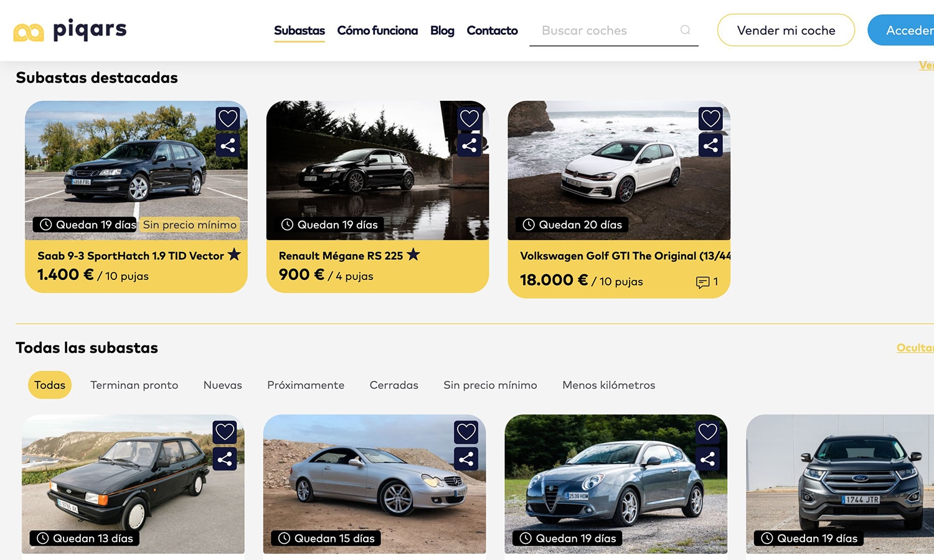Show Cerradas auctions
Image resolution: width=934 pixels, height=560 pixels.
point(394,385)
